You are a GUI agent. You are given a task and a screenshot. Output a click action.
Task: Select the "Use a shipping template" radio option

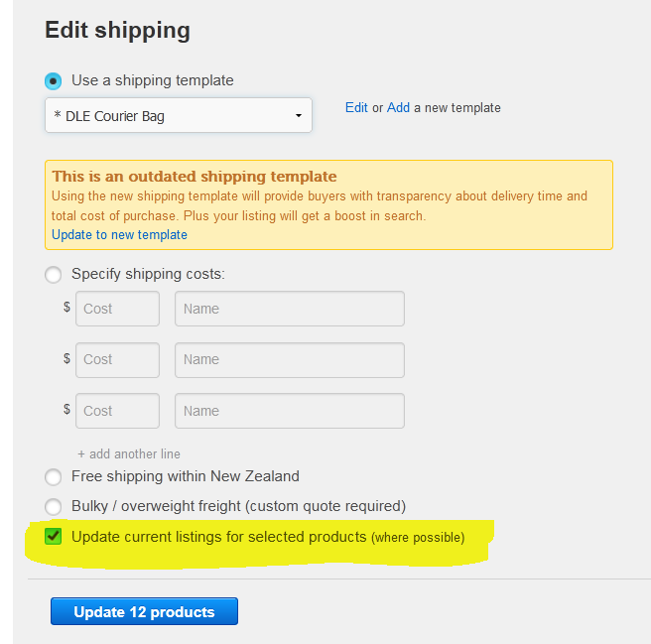(x=54, y=80)
